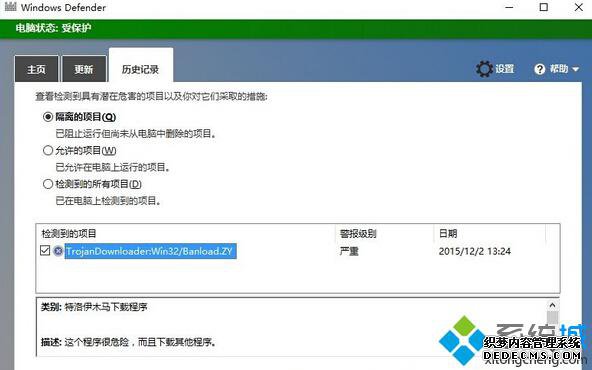This screenshot has height=370, width=592.
Task: Maximize the Windows Defender window
Action: pyautogui.click(x=544, y=7)
